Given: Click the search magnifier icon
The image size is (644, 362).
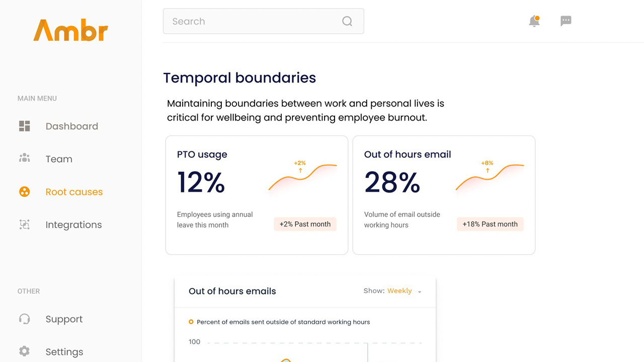Looking at the screenshot, I should tap(347, 21).
